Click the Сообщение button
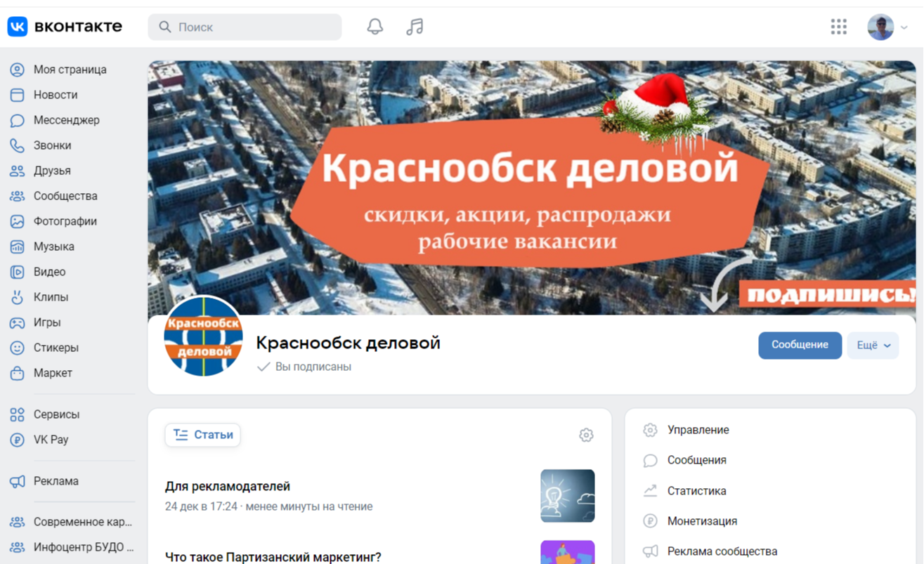This screenshot has width=924, height=564. [800, 346]
